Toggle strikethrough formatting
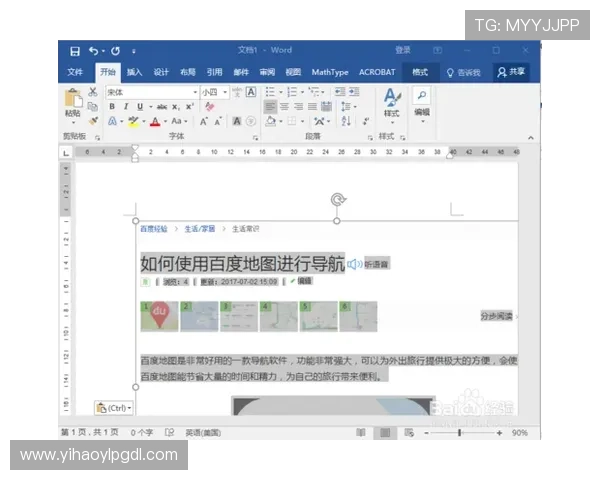 tap(162, 107)
